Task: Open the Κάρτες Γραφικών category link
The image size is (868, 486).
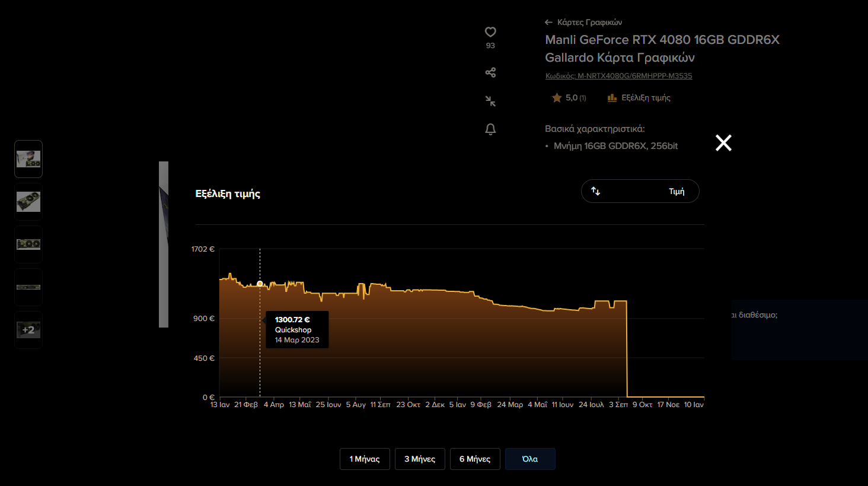Action: (x=589, y=23)
